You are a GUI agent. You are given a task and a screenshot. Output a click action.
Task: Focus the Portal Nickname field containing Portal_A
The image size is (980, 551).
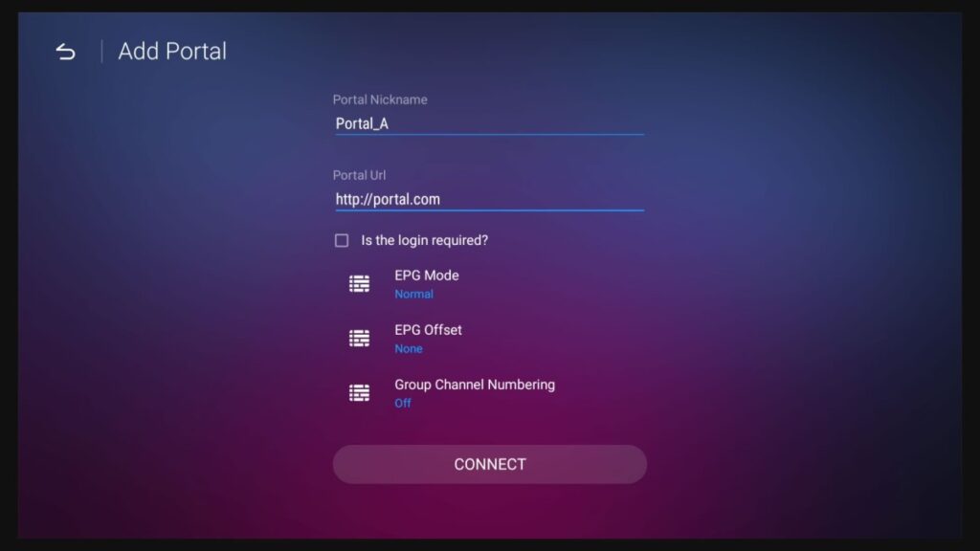click(x=490, y=123)
